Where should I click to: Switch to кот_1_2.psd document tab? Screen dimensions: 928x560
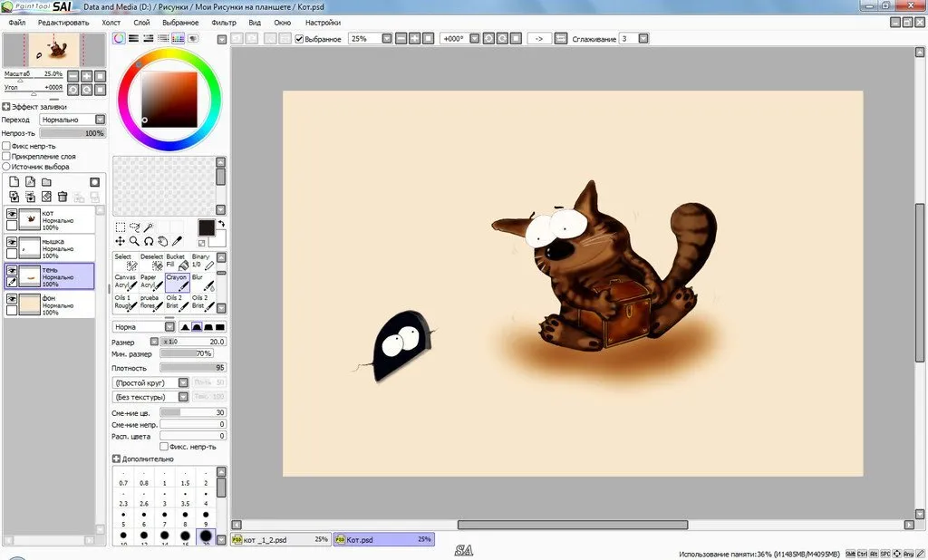[281, 539]
